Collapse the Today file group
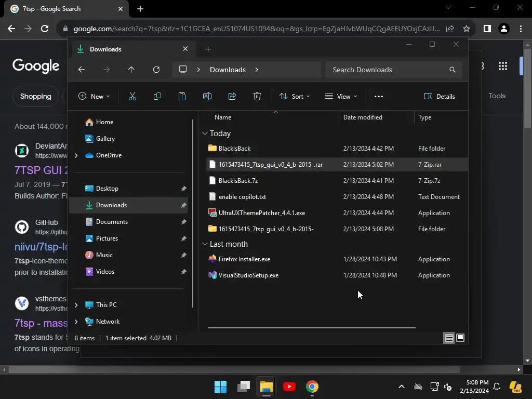Screen dimensions: 532x399 pyautogui.click(x=205, y=134)
